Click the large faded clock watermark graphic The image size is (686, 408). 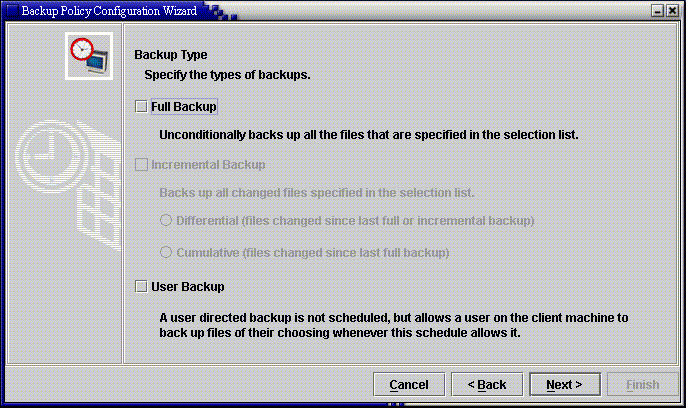(69, 185)
